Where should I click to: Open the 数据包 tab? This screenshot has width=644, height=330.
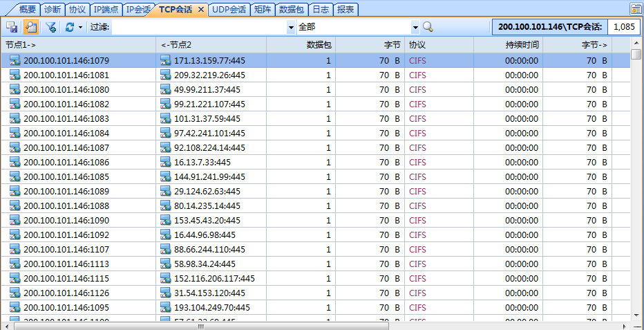coord(291,9)
